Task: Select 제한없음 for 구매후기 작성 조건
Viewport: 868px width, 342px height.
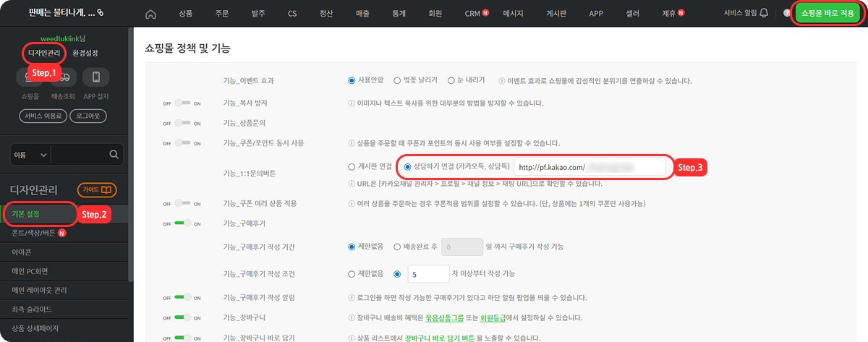Action: coord(352,274)
